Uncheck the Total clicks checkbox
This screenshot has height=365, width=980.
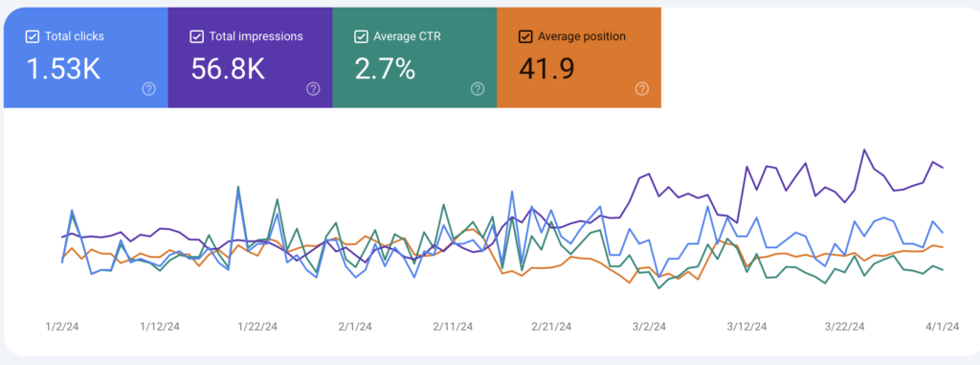(32, 37)
